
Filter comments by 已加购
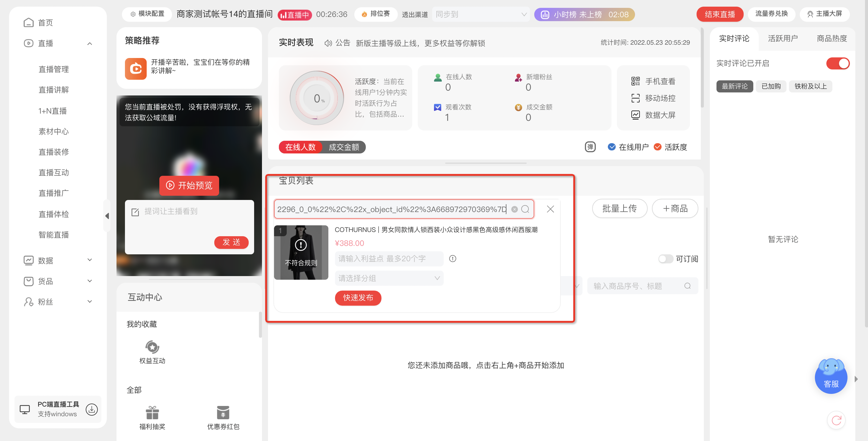click(771, 86)
